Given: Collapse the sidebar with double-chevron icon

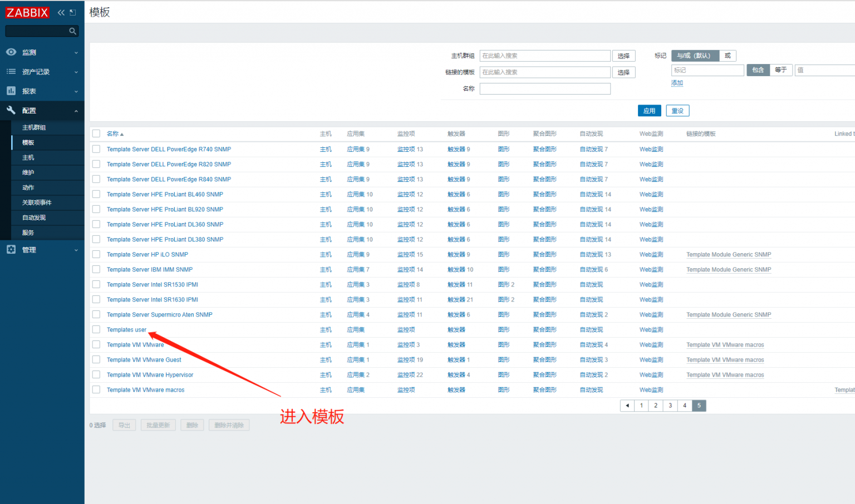Looking at the screenshot, I should pos(61,12).
